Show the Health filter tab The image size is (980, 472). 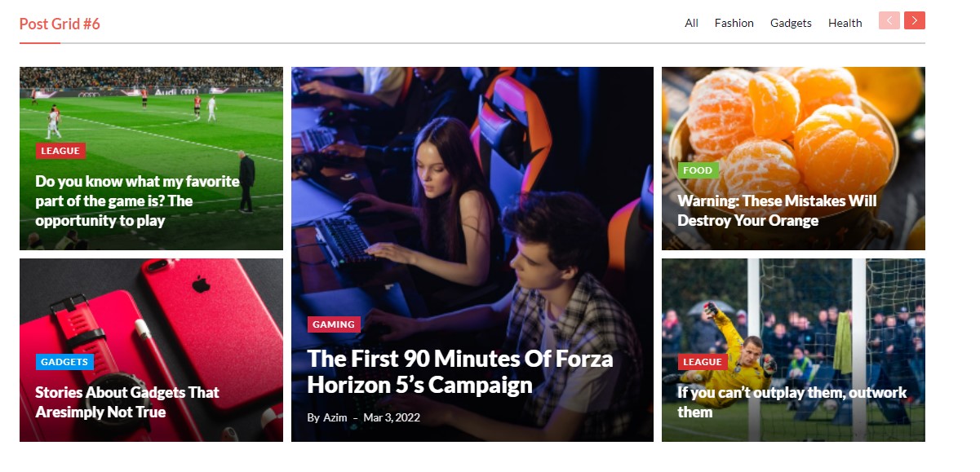pyautogui.click(x=845, y=23)
